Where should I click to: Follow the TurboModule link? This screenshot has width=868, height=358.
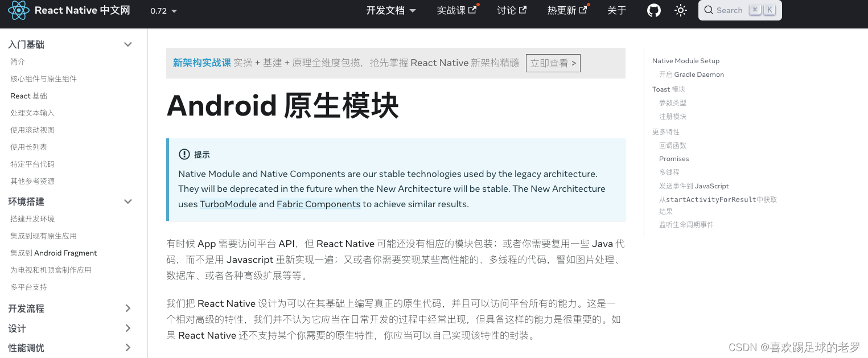tap(228, 204)
